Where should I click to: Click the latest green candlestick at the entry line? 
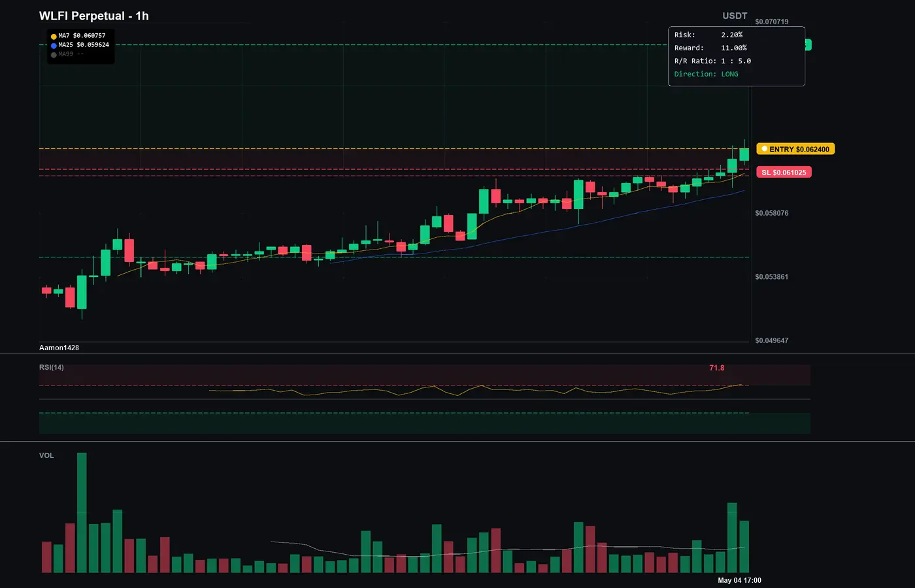tap(744, 154)
